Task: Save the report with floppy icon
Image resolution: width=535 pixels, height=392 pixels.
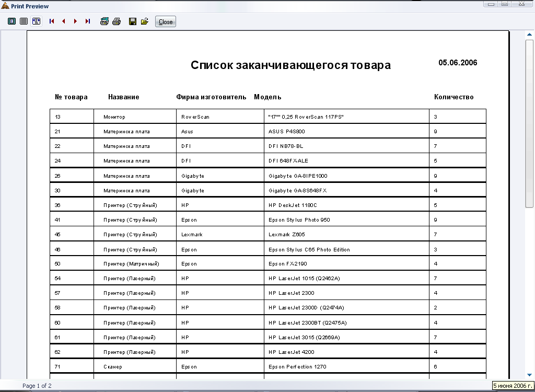Action: 133,21
